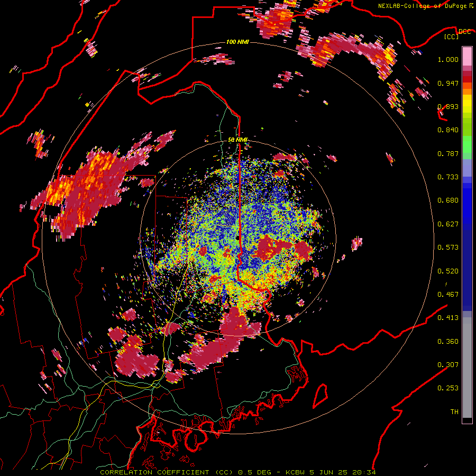
Task: Click the black radar site dot at the center
Action: (x=237, y=237)
